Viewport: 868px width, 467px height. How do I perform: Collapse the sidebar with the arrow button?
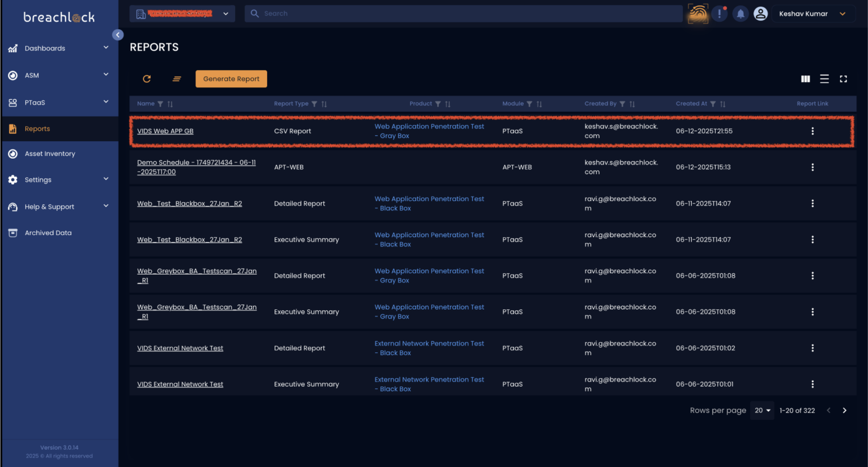pos(118,35)
